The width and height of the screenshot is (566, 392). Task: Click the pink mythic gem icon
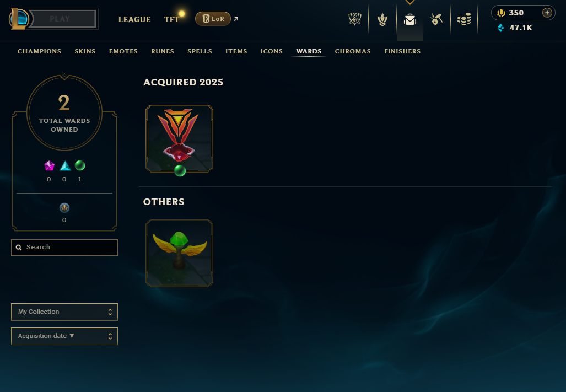[x=49, y=166]
